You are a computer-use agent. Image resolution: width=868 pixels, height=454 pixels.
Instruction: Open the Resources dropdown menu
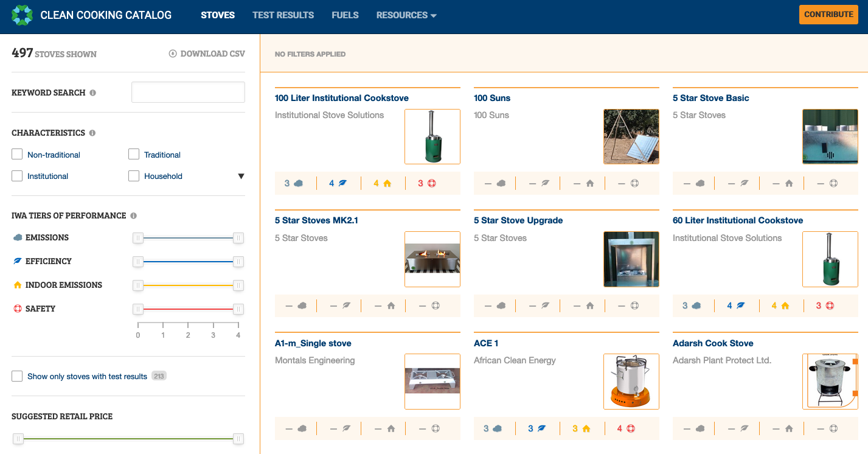(x=406, y=15)
